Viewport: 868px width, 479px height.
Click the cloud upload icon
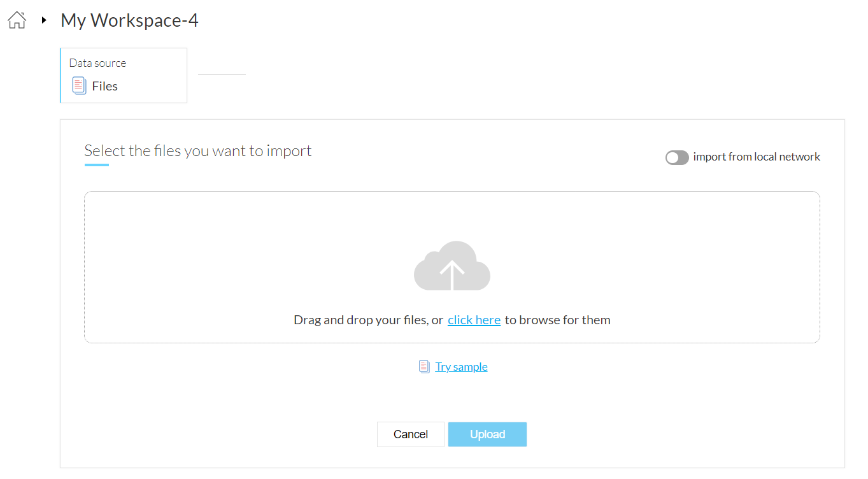tap(452, 266)
